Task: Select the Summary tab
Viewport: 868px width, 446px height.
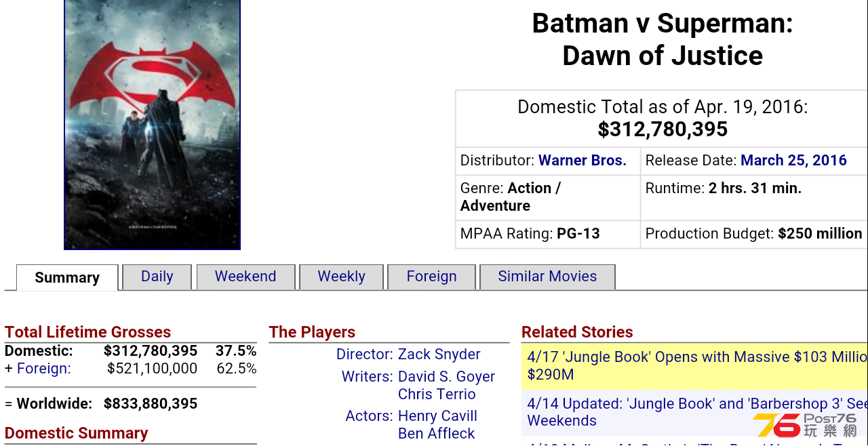Action: coord(67,277)
